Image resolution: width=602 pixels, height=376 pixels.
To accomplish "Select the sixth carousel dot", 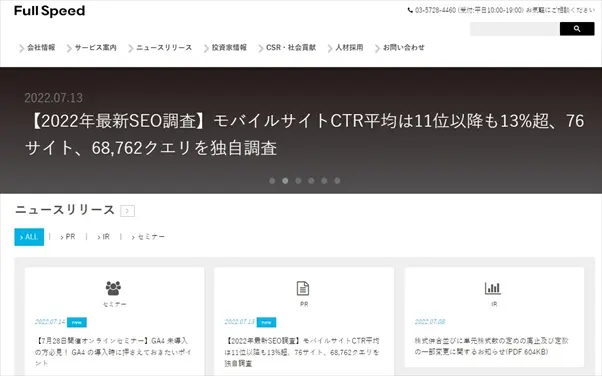I will [337, 181].
